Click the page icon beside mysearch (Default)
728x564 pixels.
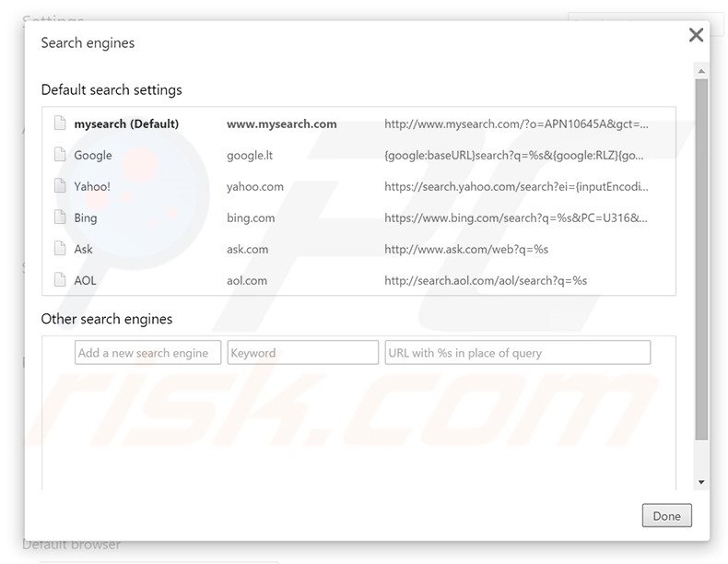tap(60, 123)
